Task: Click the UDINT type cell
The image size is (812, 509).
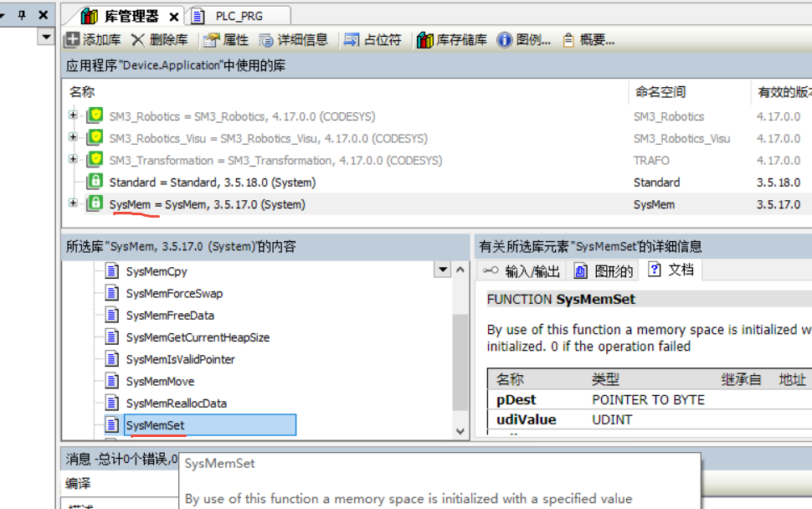Action: click(x=612, y=419)
